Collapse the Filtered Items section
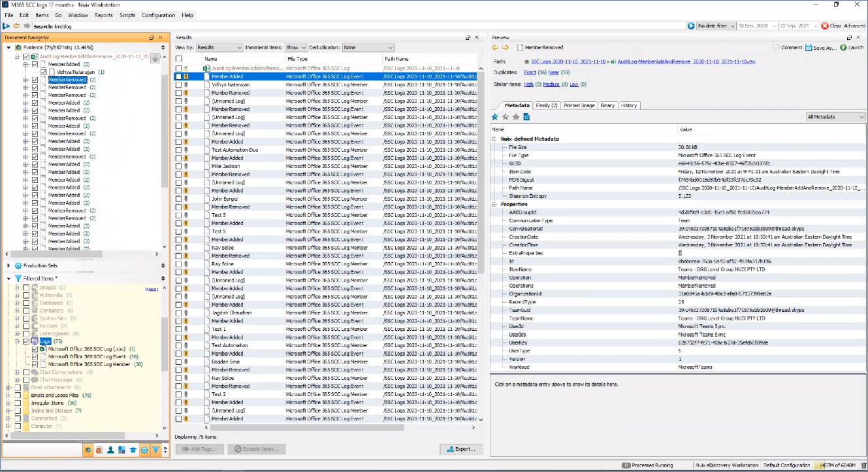868x472 pixels. click(x=8, y=278)
